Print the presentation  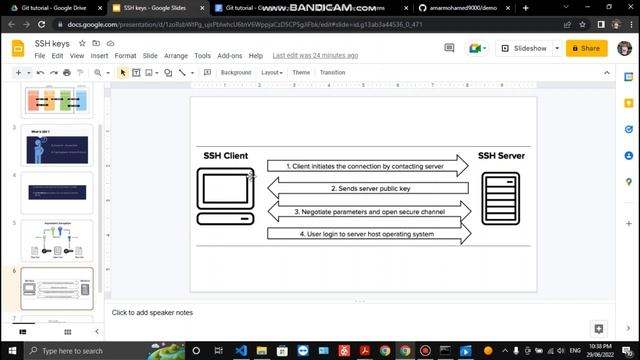tap(67, 73)
